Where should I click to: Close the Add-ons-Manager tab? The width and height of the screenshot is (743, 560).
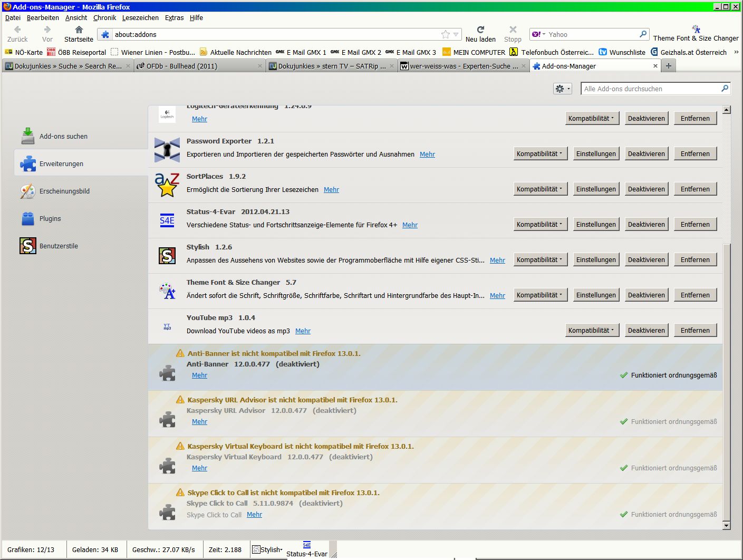(x=655, y=66)
